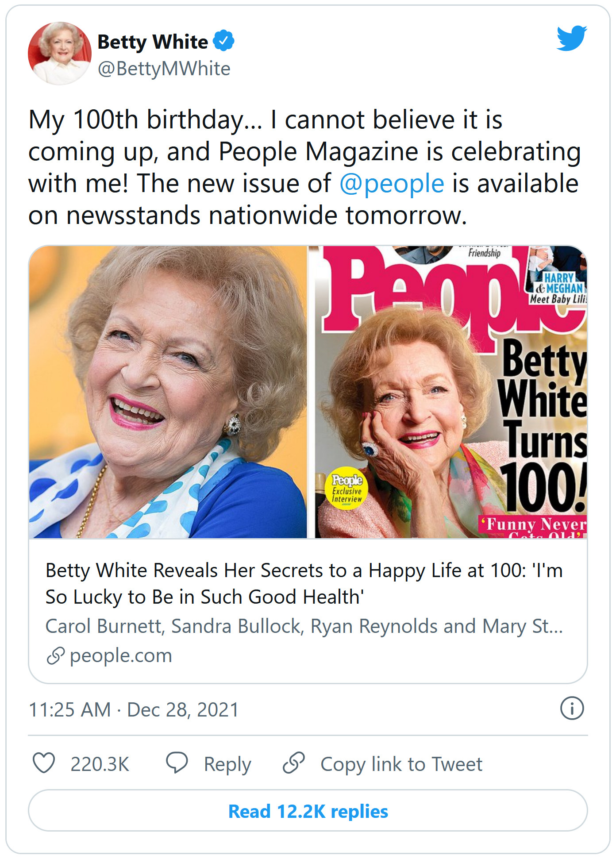This screenshot has width=616, height=863.
Task: Like the tweet with heart icon
Action: (x=44, y=763)
